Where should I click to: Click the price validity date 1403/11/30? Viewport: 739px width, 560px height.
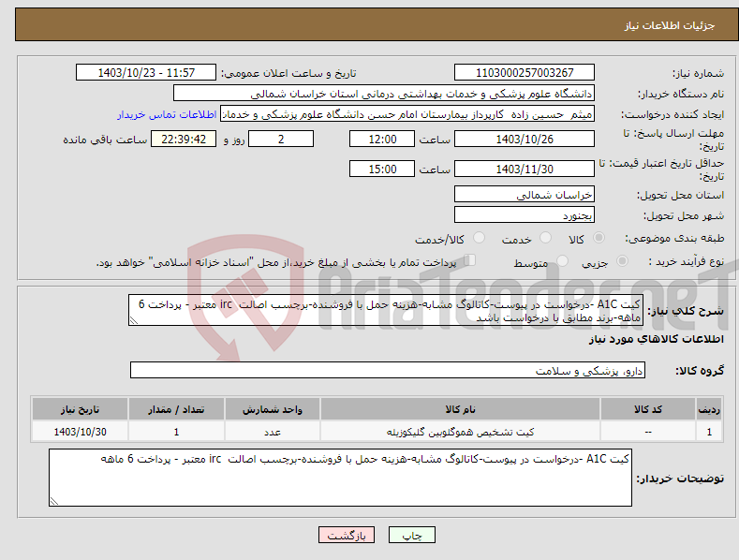click(x=525, y=169)
